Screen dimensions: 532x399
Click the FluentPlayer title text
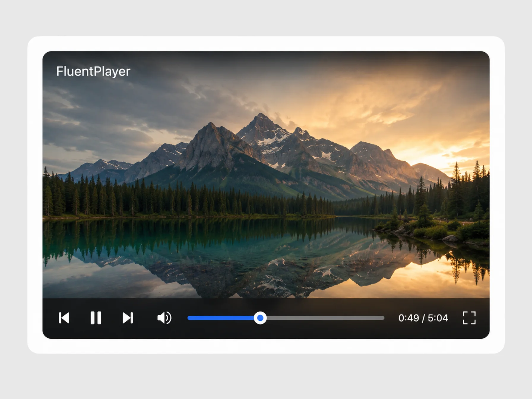pyautogui.click(x=93, y=71)
